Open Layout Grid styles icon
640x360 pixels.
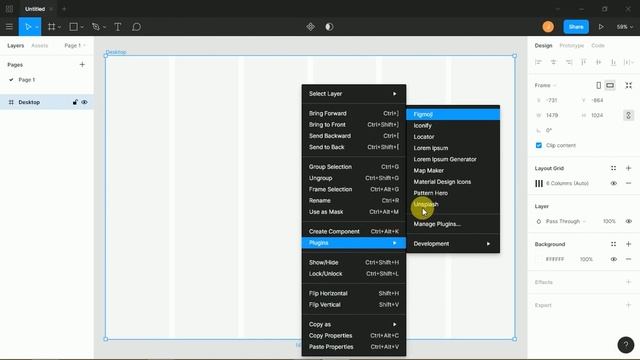tap(613, 168)
